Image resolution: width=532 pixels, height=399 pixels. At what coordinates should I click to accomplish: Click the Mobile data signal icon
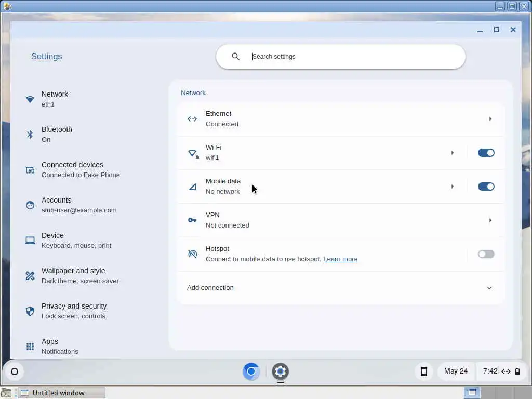click(x=192, y=187)
